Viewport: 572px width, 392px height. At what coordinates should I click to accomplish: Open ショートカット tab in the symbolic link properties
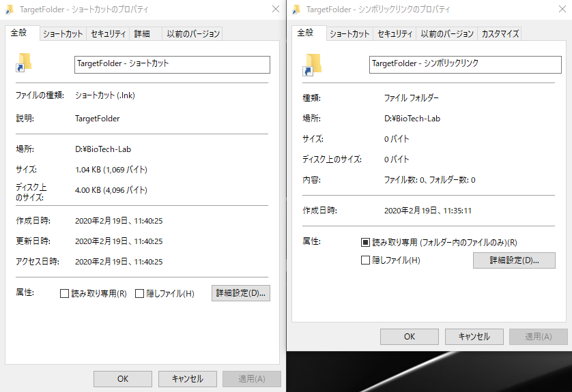(349, 34)
